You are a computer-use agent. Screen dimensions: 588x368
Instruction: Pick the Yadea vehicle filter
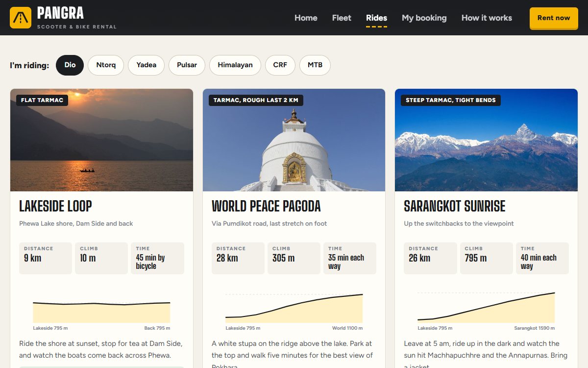pyautogui.click(x=147, y=65)
